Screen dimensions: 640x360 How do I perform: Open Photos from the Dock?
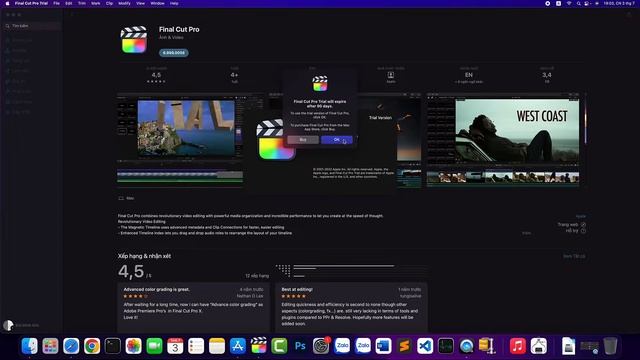(133, 346)
